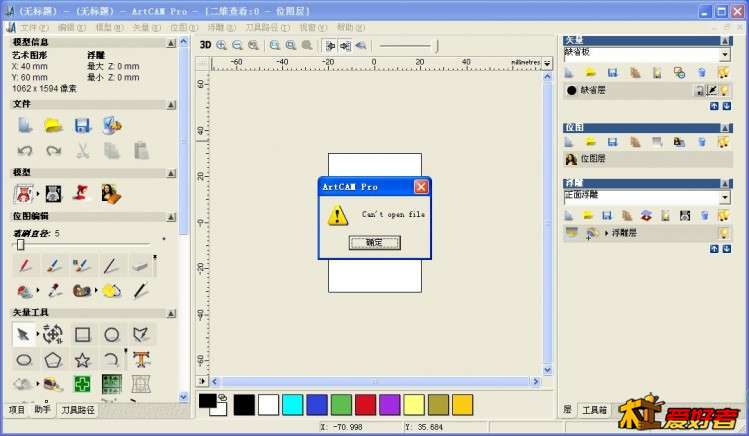749x436 pixels.
Task: Toggle visibility bulb of 浮雕层 layer
Action: 724,233
